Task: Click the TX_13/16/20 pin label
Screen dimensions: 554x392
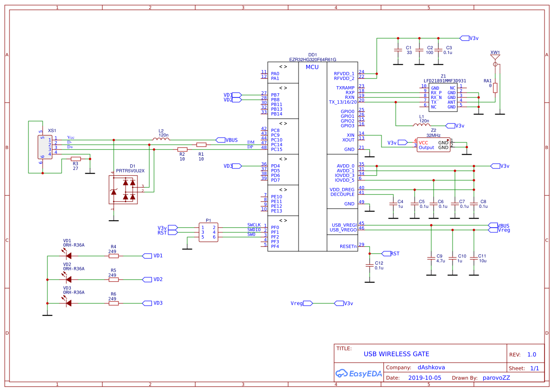Action: (343, 102)
